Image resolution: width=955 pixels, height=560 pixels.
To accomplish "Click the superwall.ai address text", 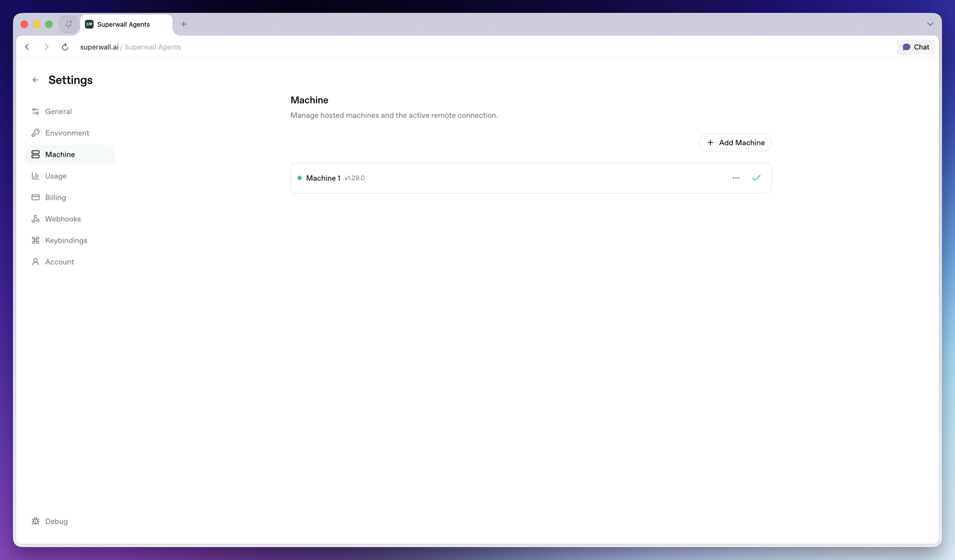I will 99,47.
